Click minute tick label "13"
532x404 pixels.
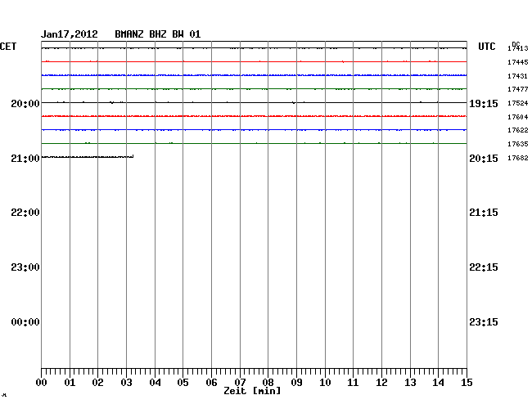pos(410,383)
